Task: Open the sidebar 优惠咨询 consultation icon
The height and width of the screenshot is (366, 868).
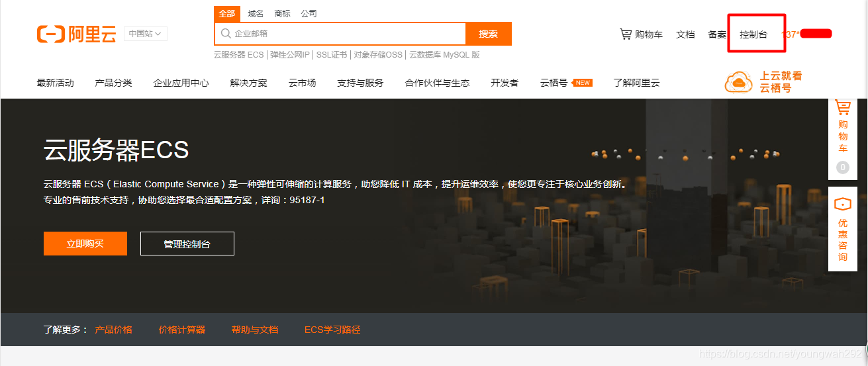Action: click(842, 203)
